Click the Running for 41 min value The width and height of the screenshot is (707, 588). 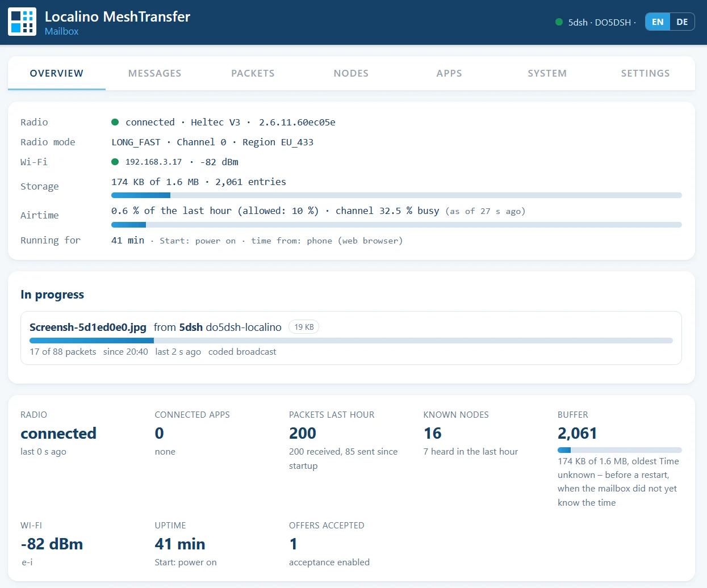click(128, 240)
